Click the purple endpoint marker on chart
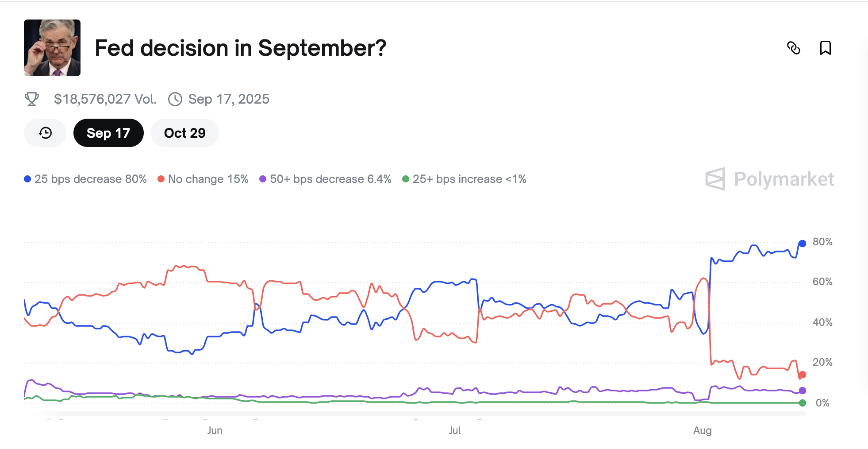Screen dimensions: 868x449 [802, 391]
